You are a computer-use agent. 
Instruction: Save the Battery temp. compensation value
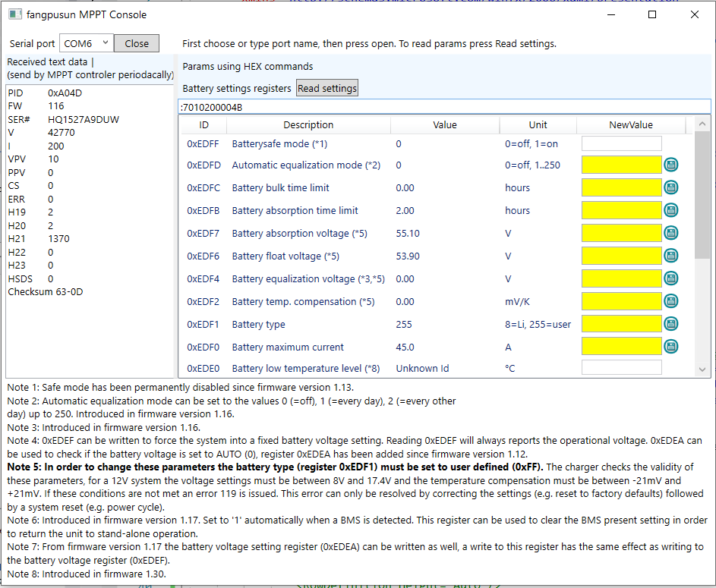[670, 301]
